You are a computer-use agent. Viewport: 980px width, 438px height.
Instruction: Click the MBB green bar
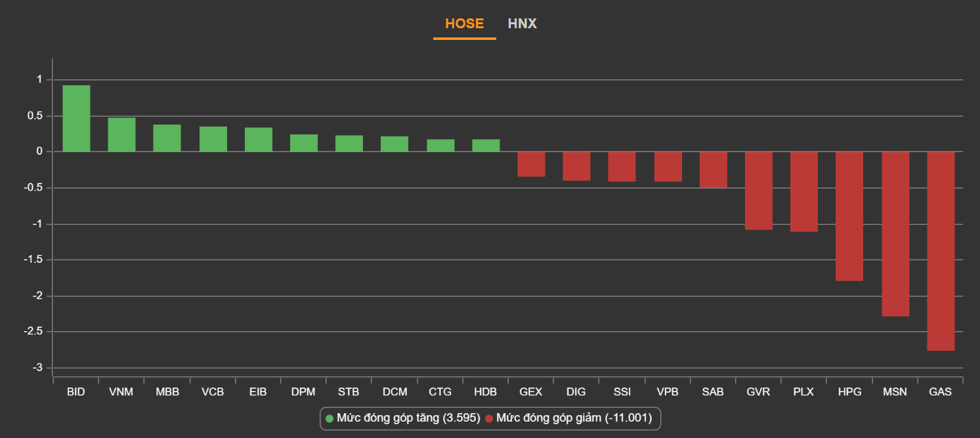[x=167, y=138]
